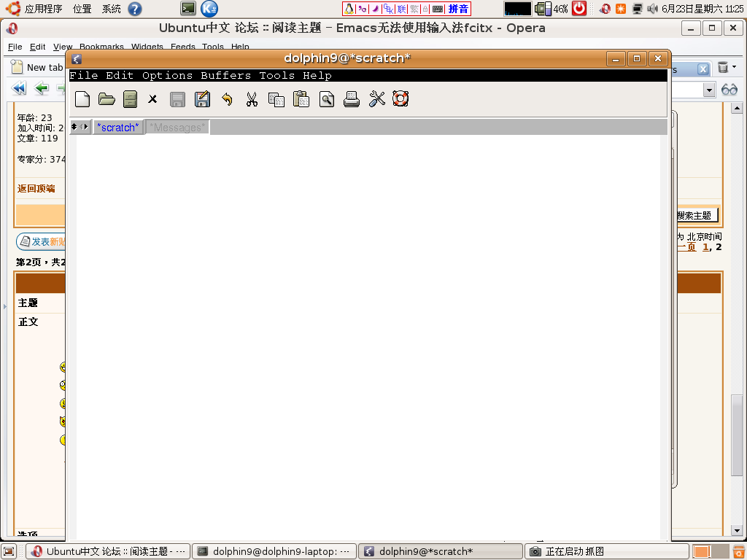The width and height of the screenshot is (747, 560).
Task: Click the orange star tray icon
Action: 620,9
